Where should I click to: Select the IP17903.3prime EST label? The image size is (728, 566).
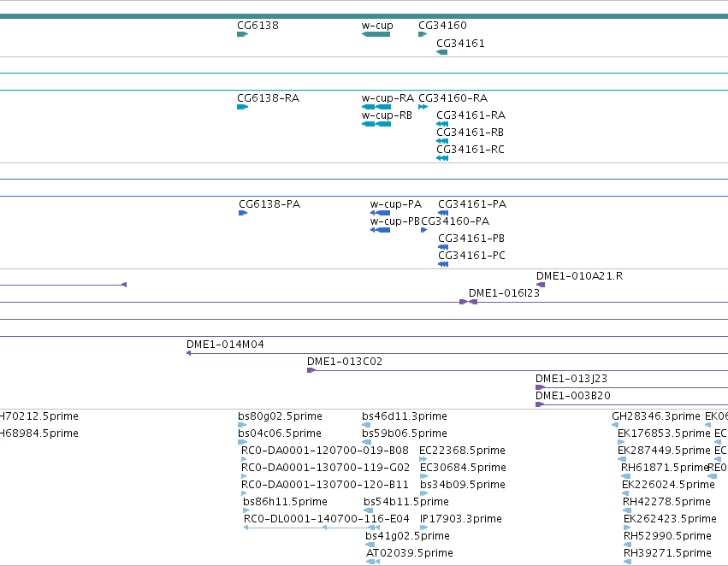point(460,519)
